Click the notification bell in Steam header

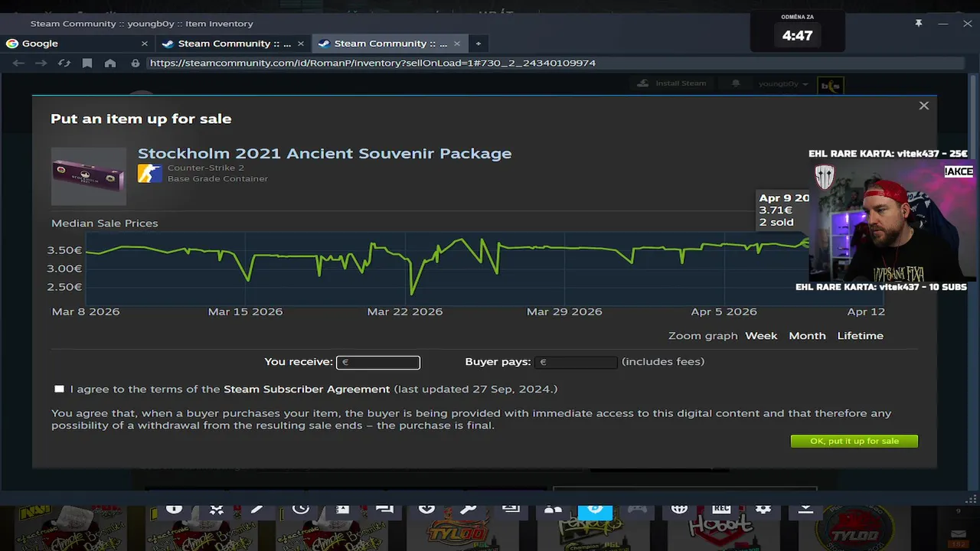(736, 83)
